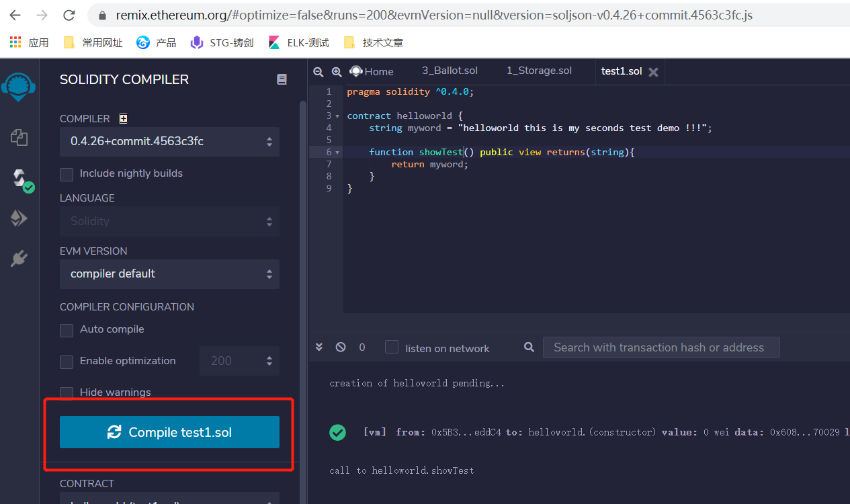Open the Solidity compiler sidebar icon
The width and height of the screenshot is (850, 504).
point(20,179)
